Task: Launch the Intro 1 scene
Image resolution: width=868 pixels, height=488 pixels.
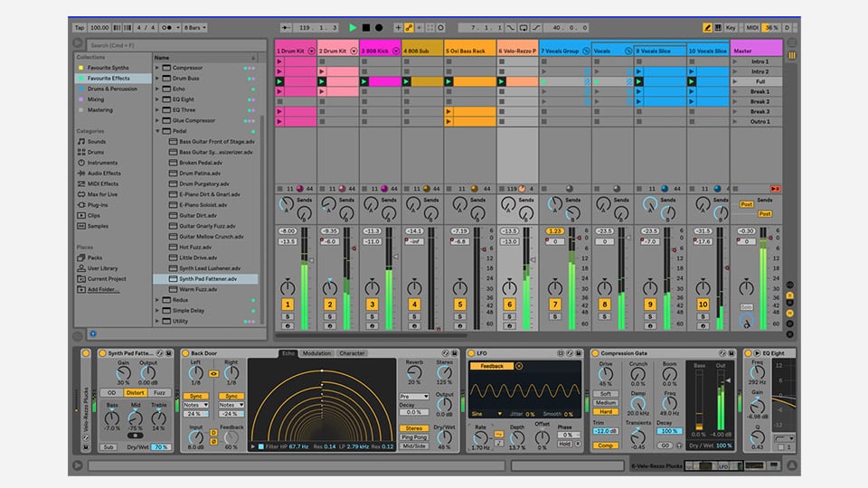Action: (734, 61)
